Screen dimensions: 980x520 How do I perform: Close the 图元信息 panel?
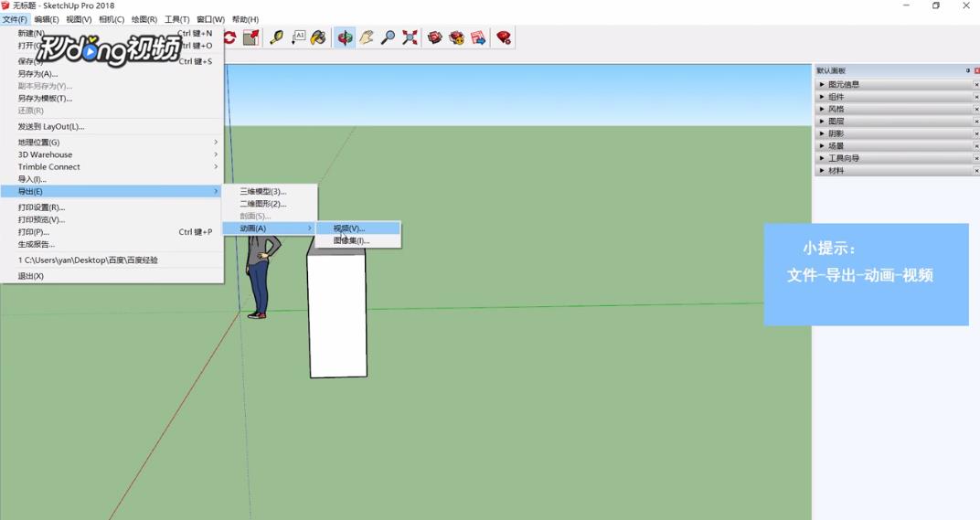976,84
